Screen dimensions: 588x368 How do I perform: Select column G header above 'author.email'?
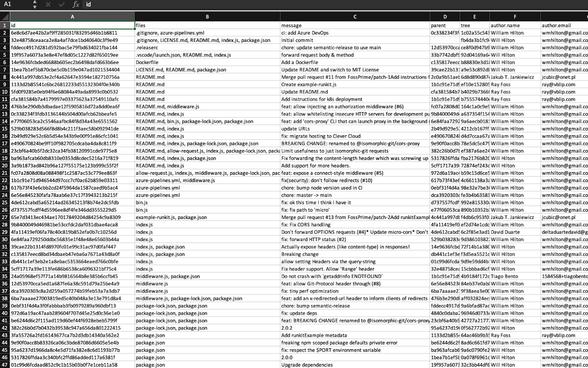click(x=564, y=16)
